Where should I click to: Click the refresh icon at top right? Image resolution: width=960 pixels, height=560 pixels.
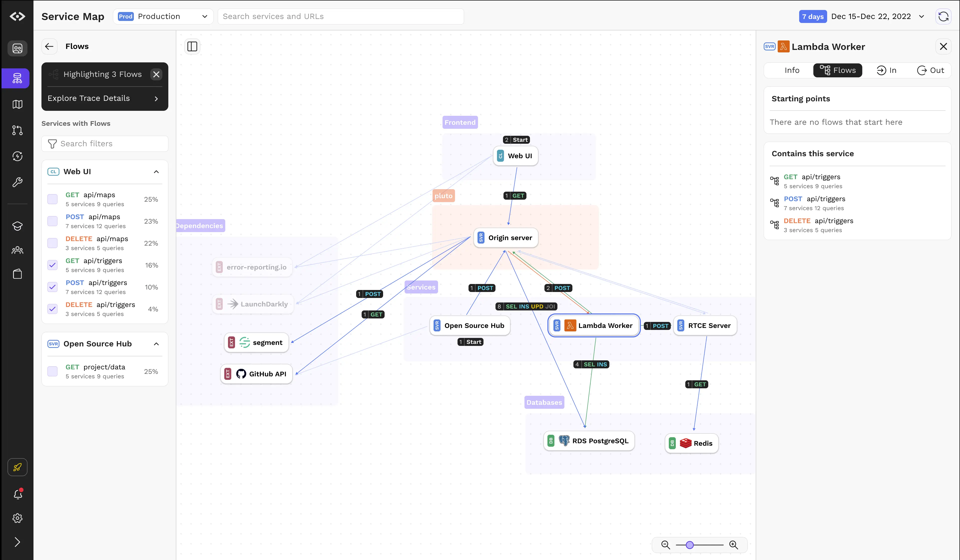944,16
